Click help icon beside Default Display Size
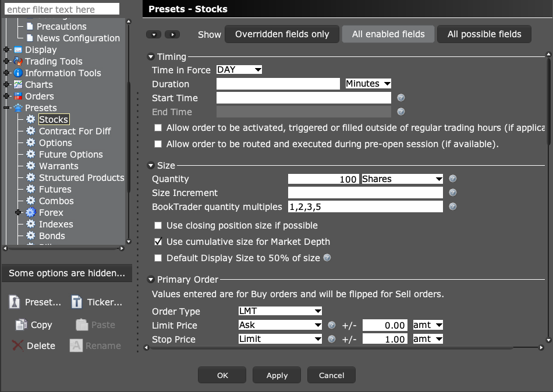553x392 pixels. (327, 258)
